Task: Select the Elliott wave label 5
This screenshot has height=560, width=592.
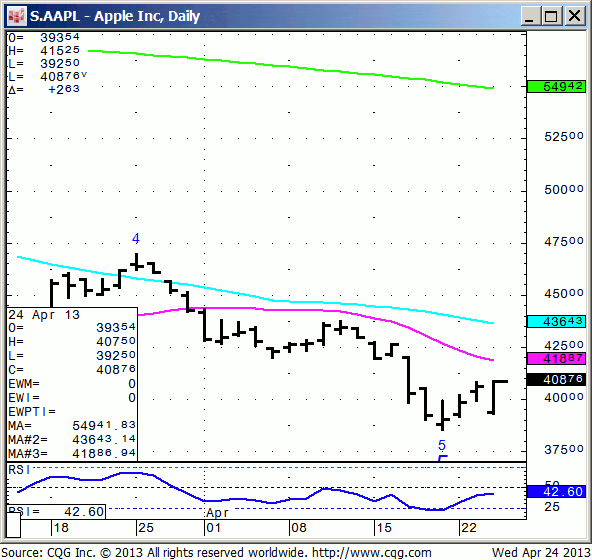Action: point(442,445)
